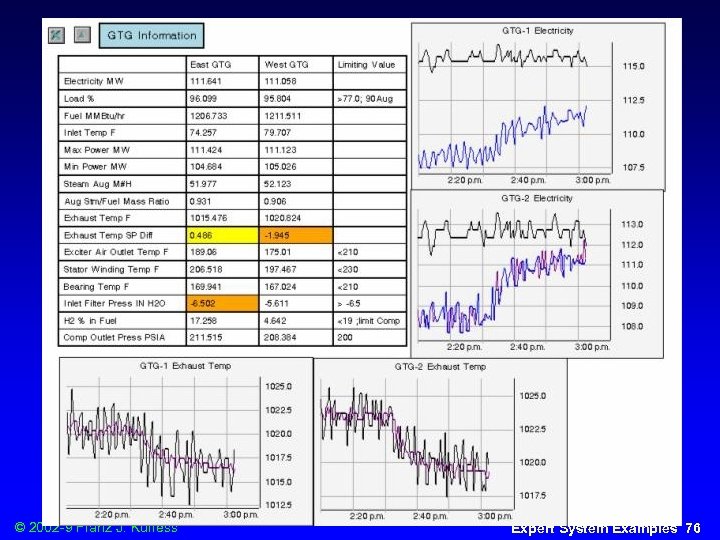Click the Inlet Temp F row label

[x=90, y=133]
